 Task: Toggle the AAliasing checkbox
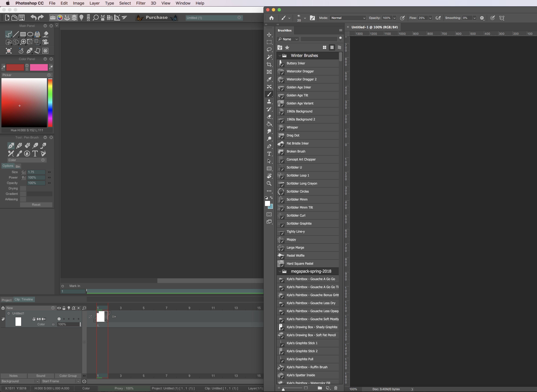pos(23,199)
